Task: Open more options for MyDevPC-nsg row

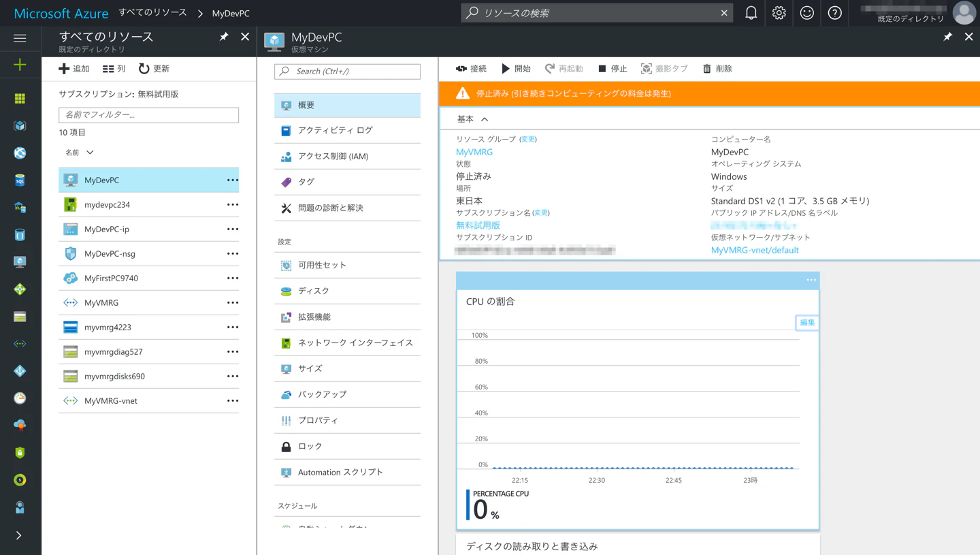Action: [x=232, y=254]
